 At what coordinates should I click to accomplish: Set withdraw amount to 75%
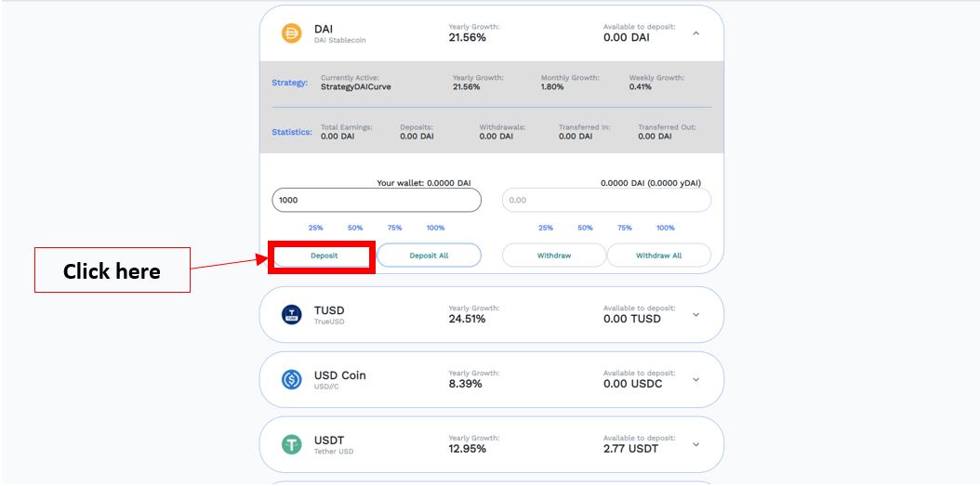click(x=625, y=228)
